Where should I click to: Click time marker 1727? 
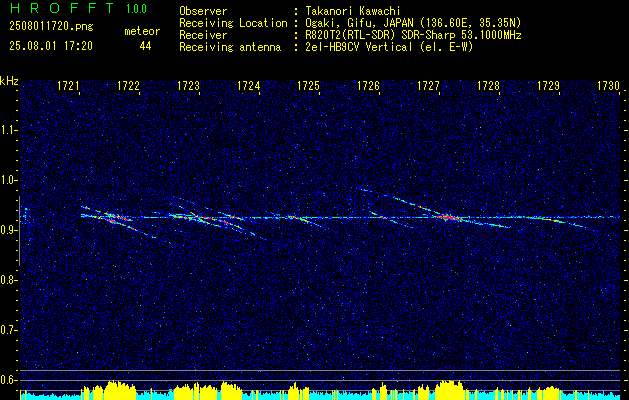click(x=428, y=86)
